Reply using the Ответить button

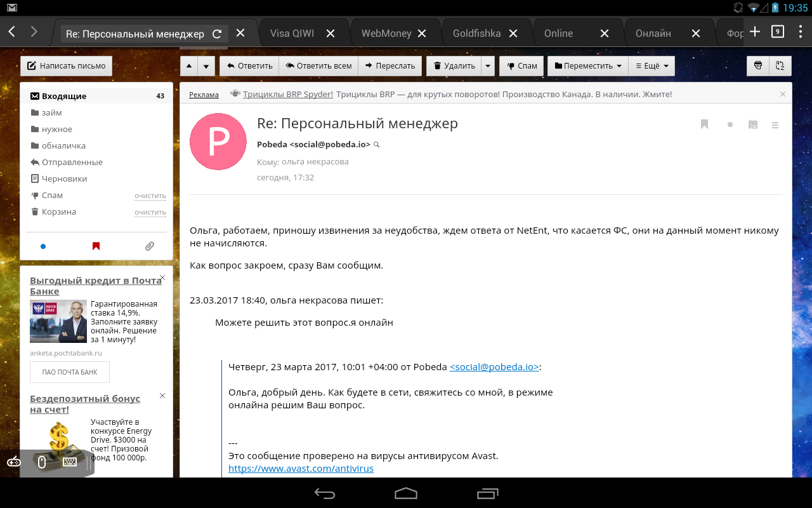[x=250, y=66]
